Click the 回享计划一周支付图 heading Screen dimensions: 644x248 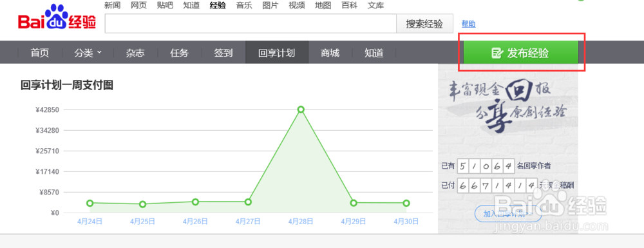click(67, 85)
